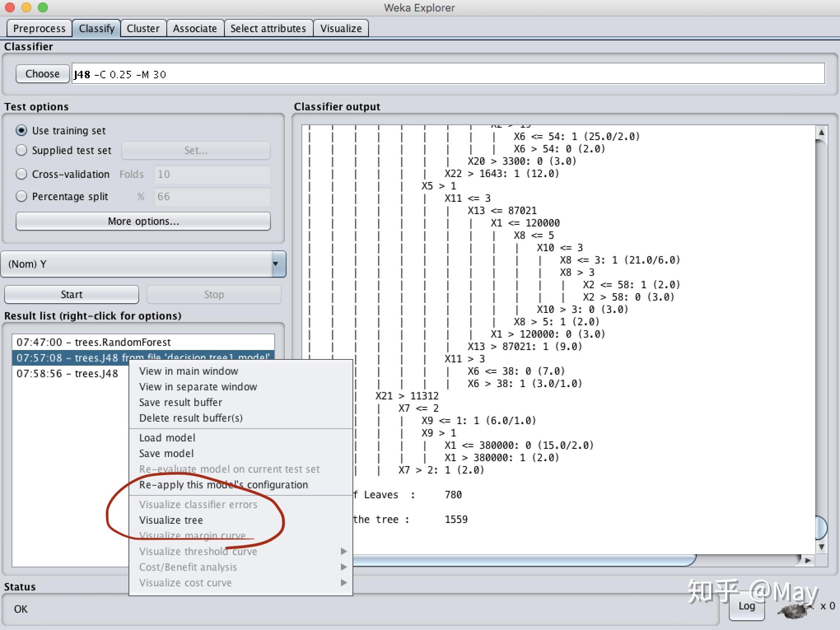The height and width of the screenshot is (630, 840).
Task: Click the scroll up arrow in classifier output
Action: (821, 133)
